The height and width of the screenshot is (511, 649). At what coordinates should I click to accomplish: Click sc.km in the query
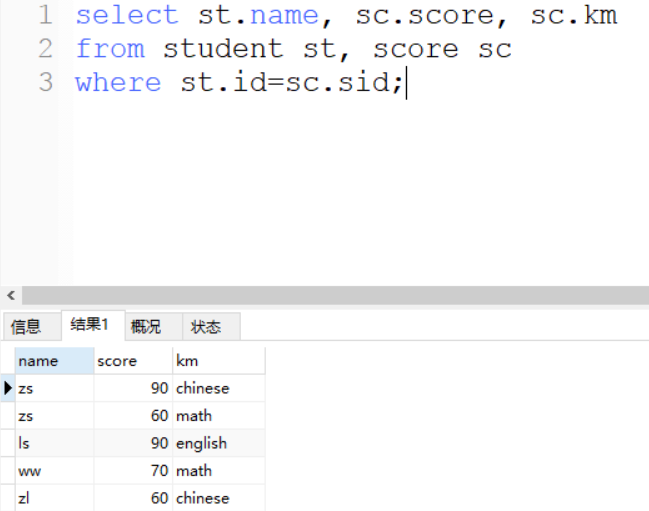click(x=574, y=15)
